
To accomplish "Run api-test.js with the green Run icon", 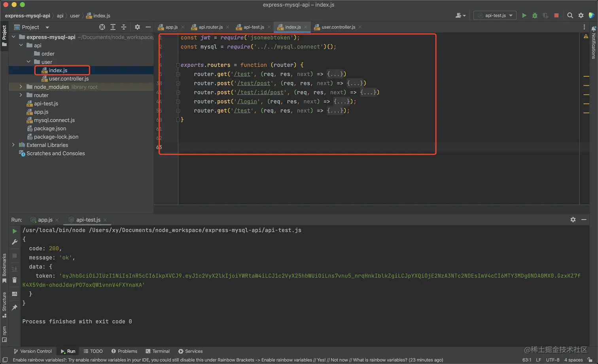I will [524, 15].
